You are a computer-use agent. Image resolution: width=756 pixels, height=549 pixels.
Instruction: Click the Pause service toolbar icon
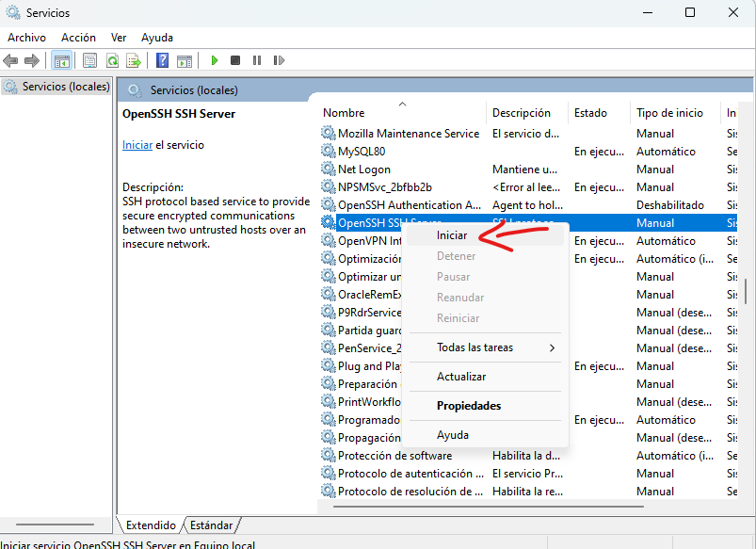[x=256, y=60]
